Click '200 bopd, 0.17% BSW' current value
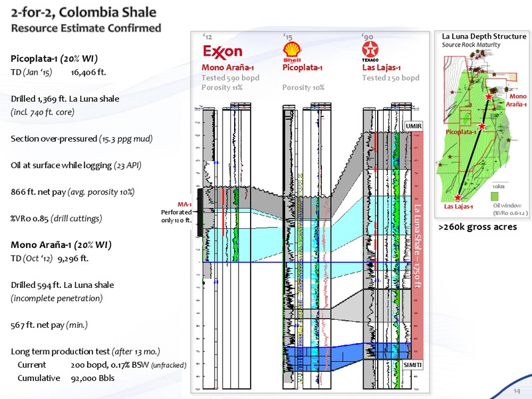532x399 pixels. tap(110, 365)
